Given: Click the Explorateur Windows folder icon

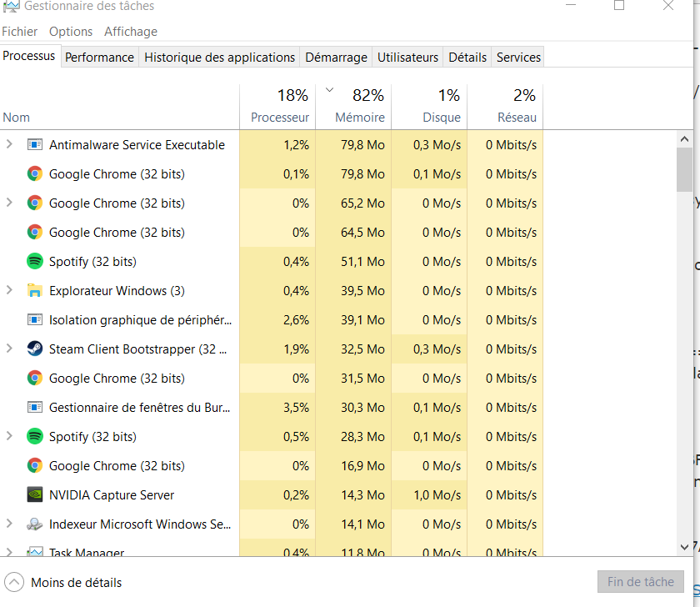Looking at the screenshot, I should (x=34, y=291).
